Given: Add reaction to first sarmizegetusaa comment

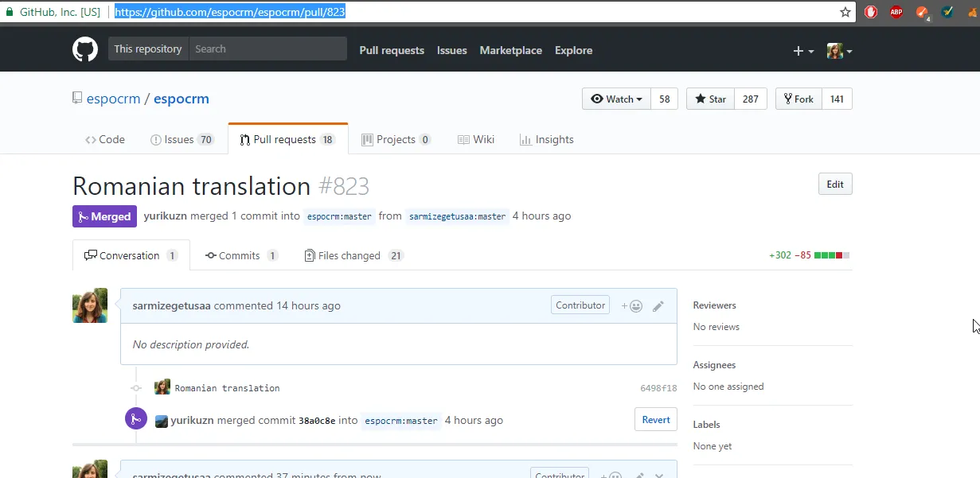Looking at the screenshot, I should tap(632, 305).
